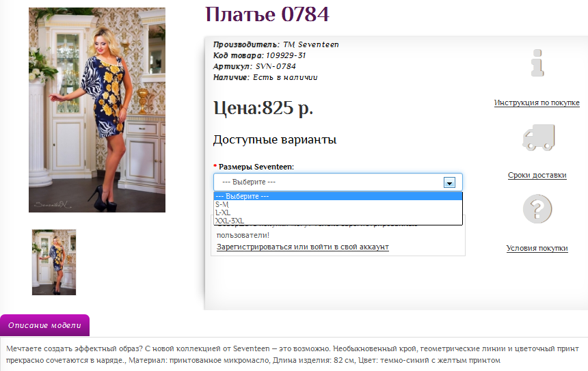This screenshot has height=371, width=588.
Task: Click the size dropdown arrow button
Action: [x=449, y=182]
